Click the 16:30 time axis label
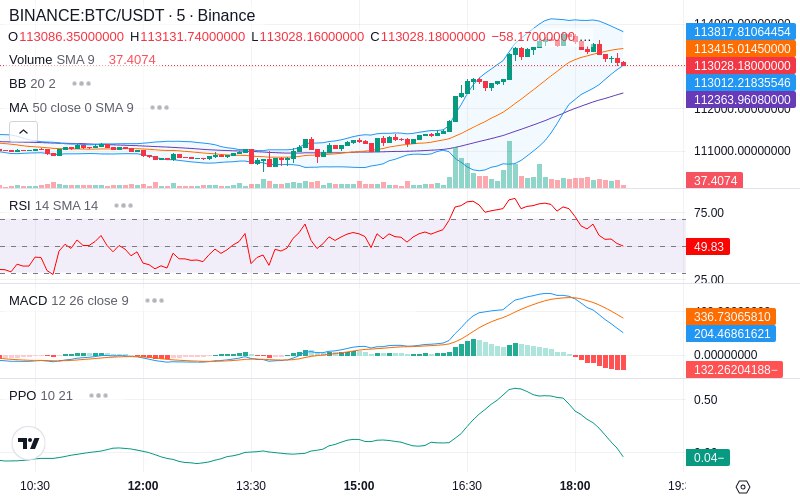Image resolution: width=800 pixels, height=500 pixels. (467, 486)
